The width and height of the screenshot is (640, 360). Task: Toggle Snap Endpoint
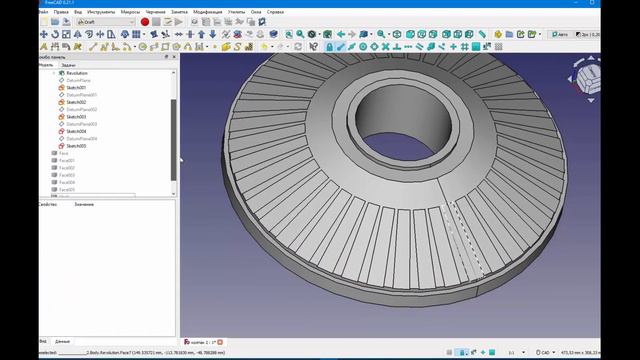coord(340,47)
